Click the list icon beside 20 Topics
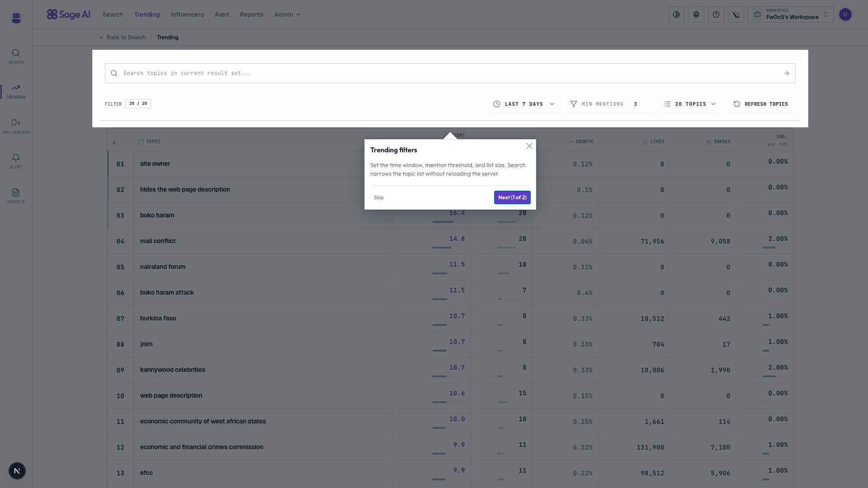 click(667, 104)
